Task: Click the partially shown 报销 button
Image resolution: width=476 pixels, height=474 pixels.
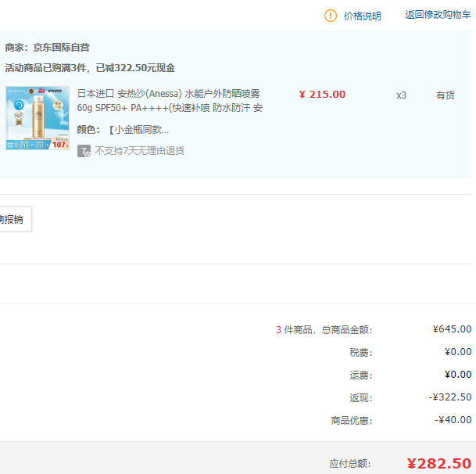Action: tap(15, 219)
